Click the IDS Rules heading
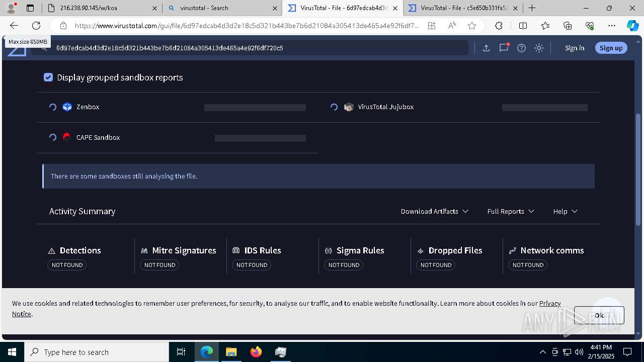This screenshot has height=362, width=644. (x=263, y=250)
